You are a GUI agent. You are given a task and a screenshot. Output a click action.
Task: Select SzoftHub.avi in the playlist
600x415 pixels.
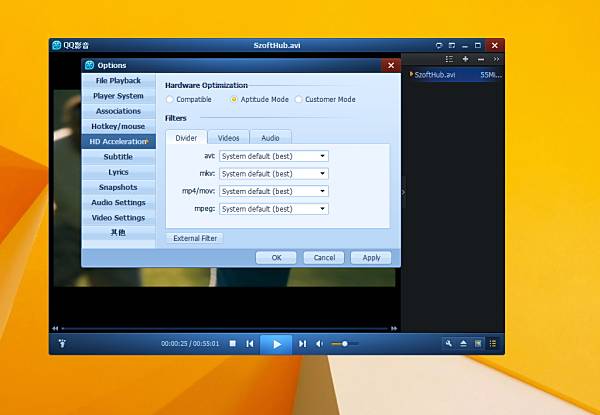(455, 75)
